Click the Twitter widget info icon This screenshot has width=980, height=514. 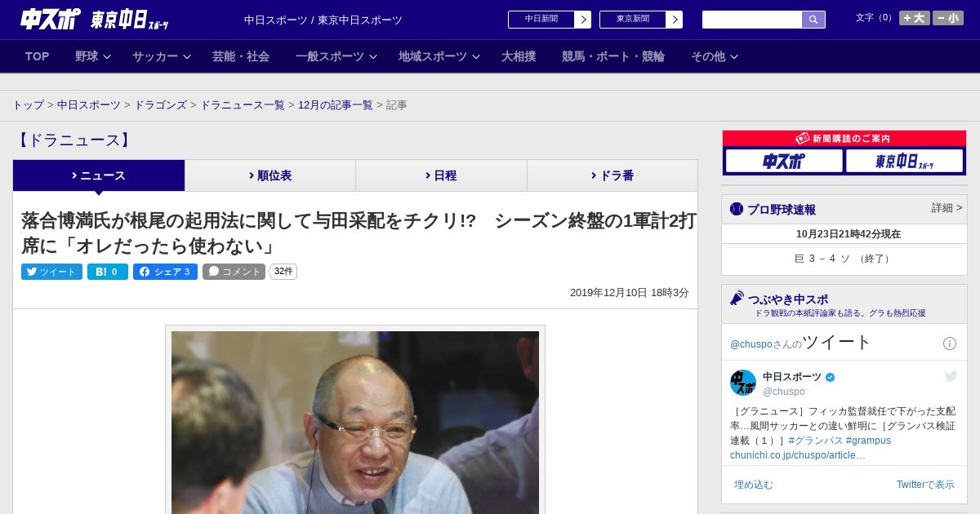point(950,343)
